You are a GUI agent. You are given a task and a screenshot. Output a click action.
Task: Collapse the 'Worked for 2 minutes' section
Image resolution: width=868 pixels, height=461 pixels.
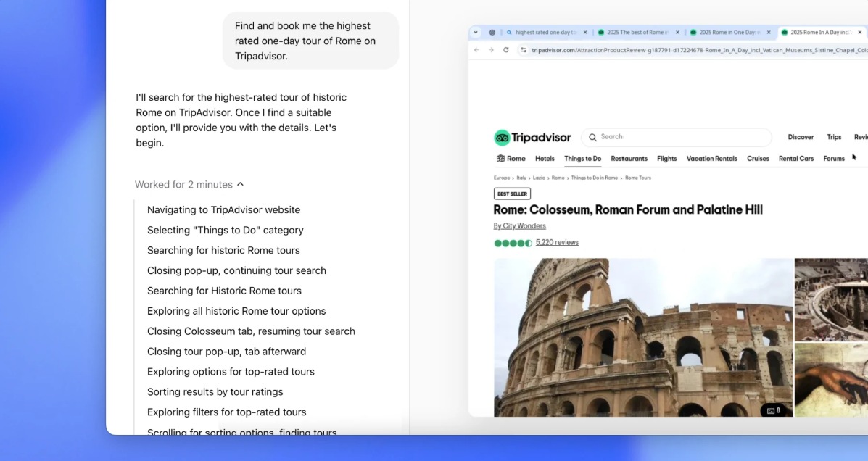click(189, 184)
